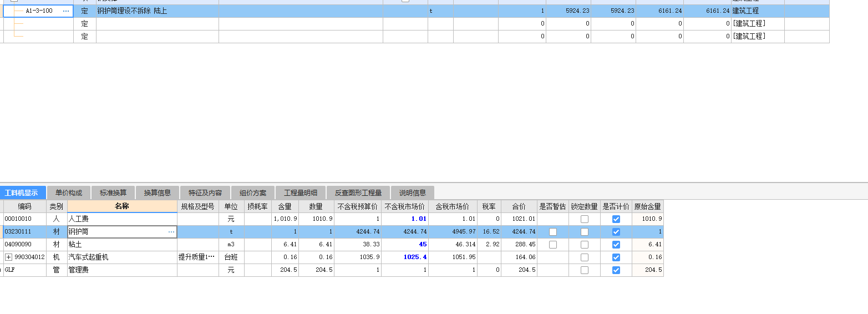Click the 名称 column header
This screenshot has height=314, width=868.
[x=122, y=206]
